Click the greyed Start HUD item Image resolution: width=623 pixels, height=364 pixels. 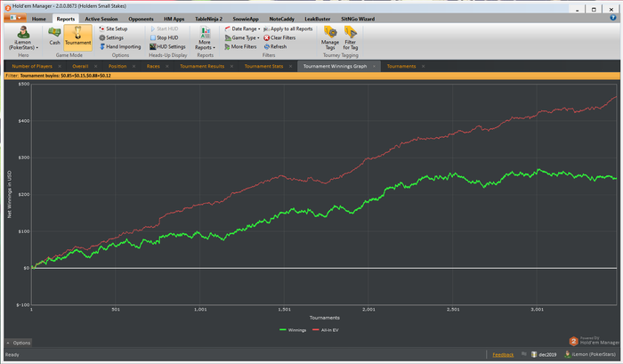(x=164, y=28)
